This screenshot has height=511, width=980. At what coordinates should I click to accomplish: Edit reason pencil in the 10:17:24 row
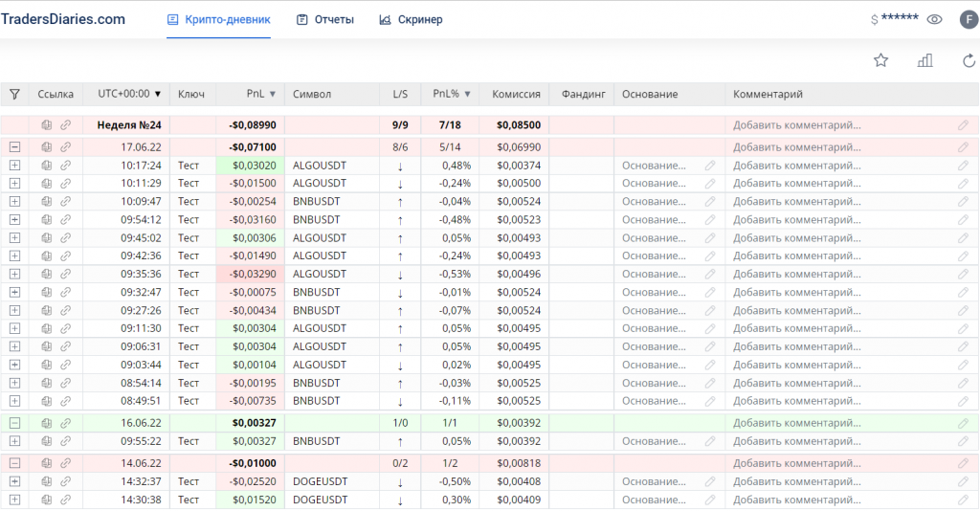pyautogui.click(x=710, y=166)
